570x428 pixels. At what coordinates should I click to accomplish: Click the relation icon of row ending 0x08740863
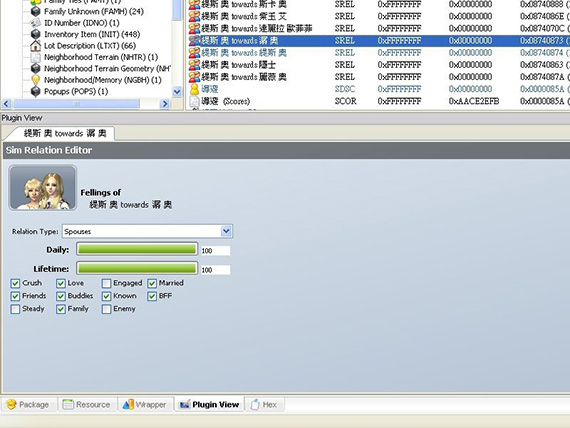point(194,65)
